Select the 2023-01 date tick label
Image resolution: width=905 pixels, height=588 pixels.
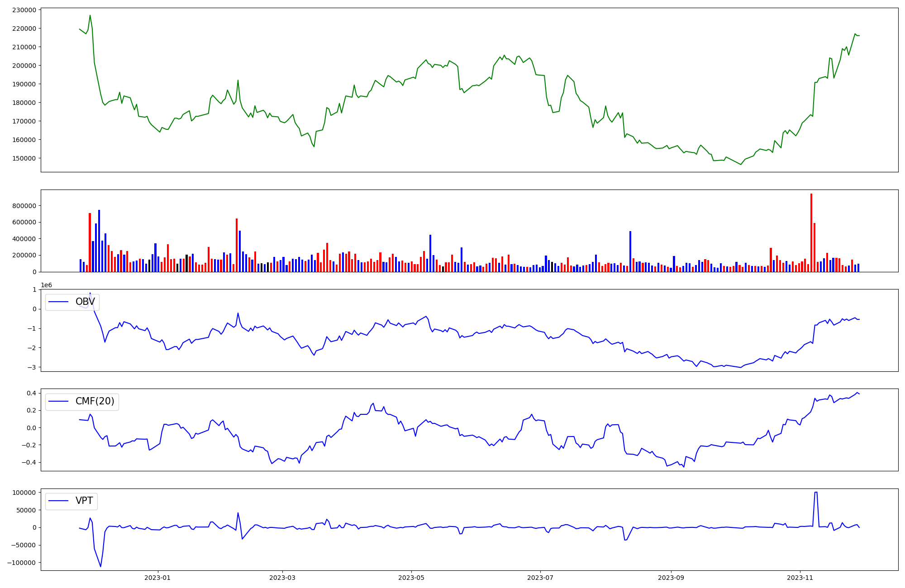click(x=157, y=578)
